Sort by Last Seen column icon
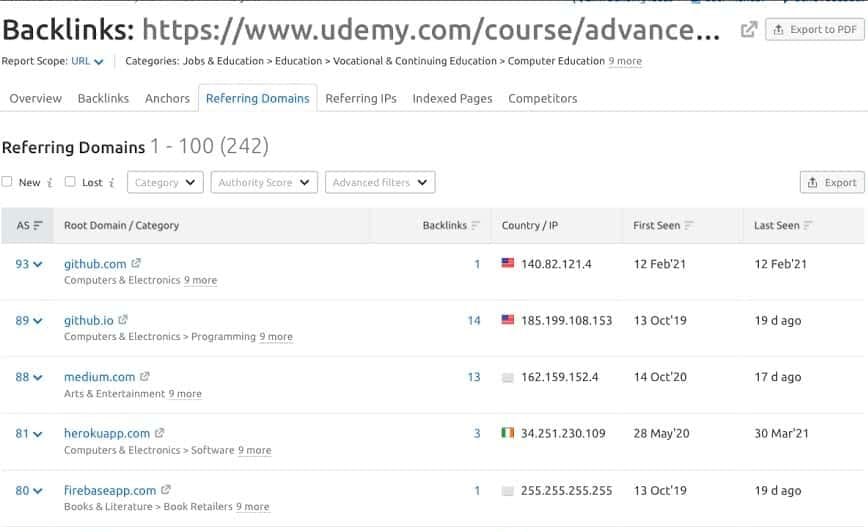868x532 pixels. 808,225
